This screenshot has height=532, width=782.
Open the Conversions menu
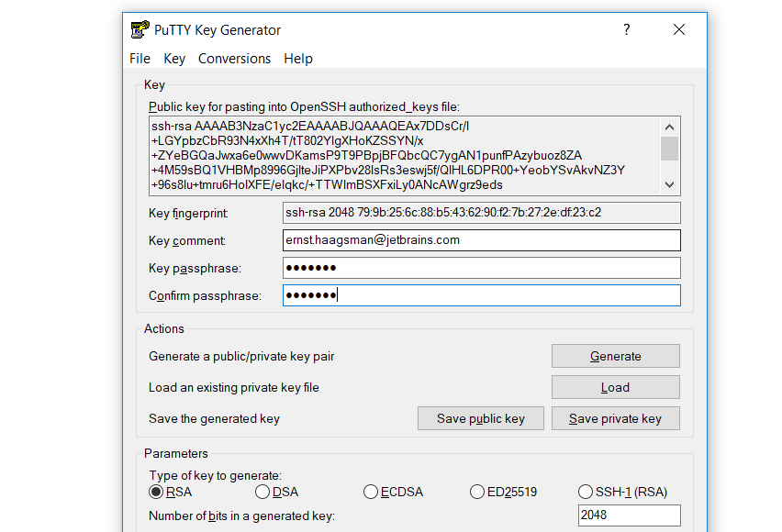point(234,59)
